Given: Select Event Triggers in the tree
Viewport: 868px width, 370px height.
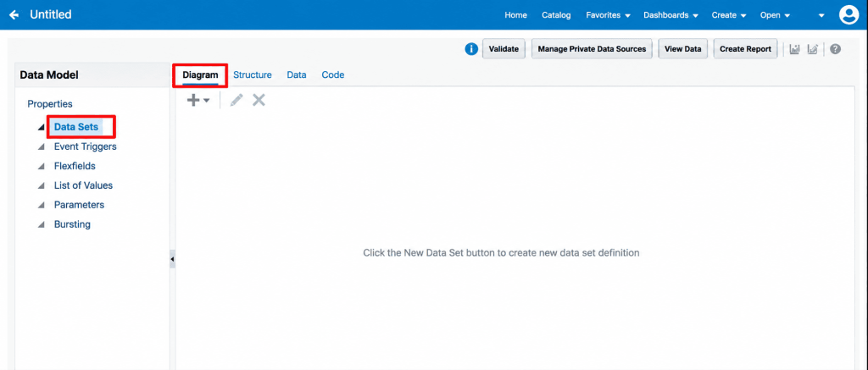Looking at the screenshot, I should (86, 146).
